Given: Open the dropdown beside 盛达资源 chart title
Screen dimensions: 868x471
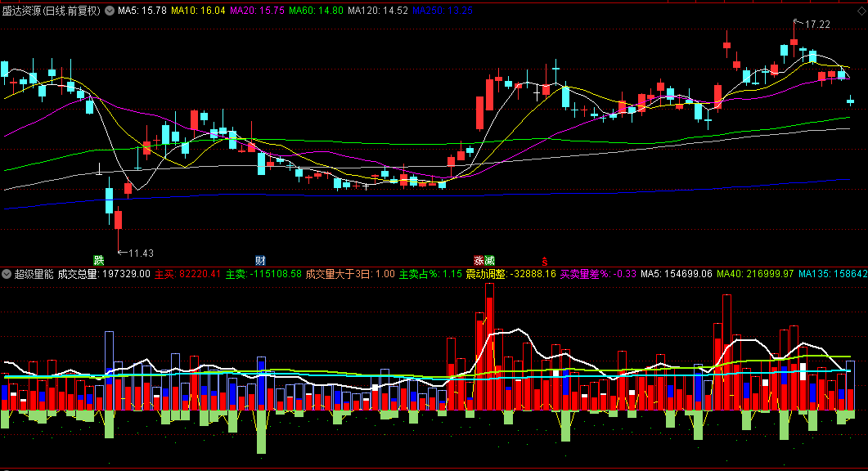Looking at the screenshot, I should [110, 11].
